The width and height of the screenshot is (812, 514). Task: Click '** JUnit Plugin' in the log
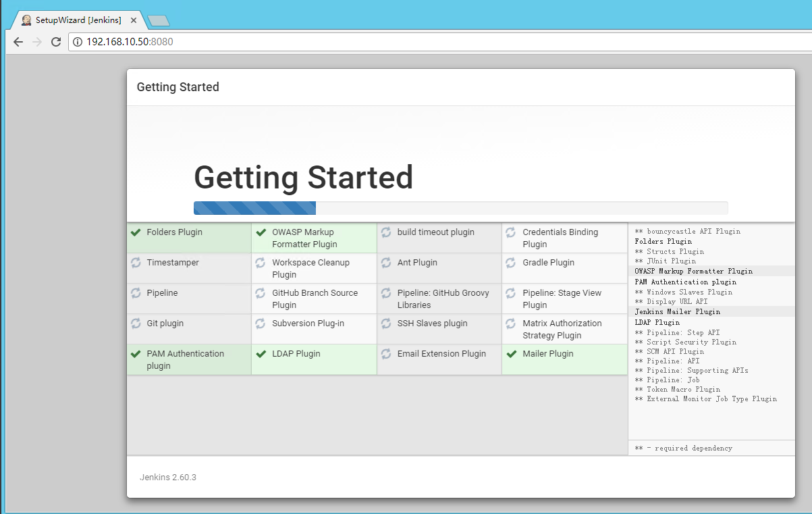(666, 261)
